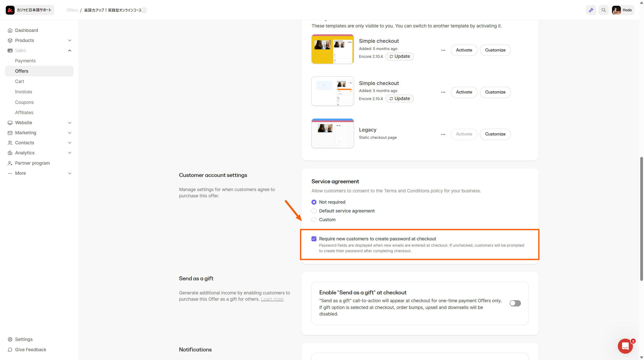Viewport: 644px width, 360px height.
Task: Enable the Send as a gift toggle
Action: 515,303
